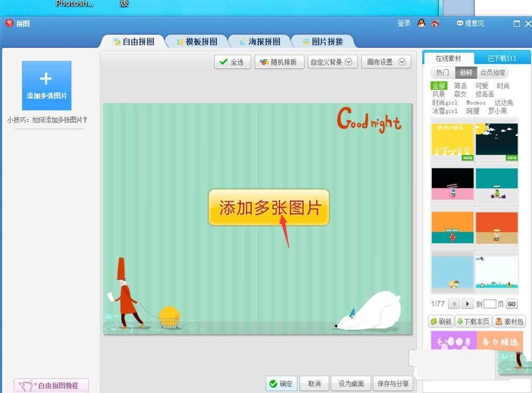Click the page number input field beside GO
This screenshot has height=393, width=532.
[489, 304]
